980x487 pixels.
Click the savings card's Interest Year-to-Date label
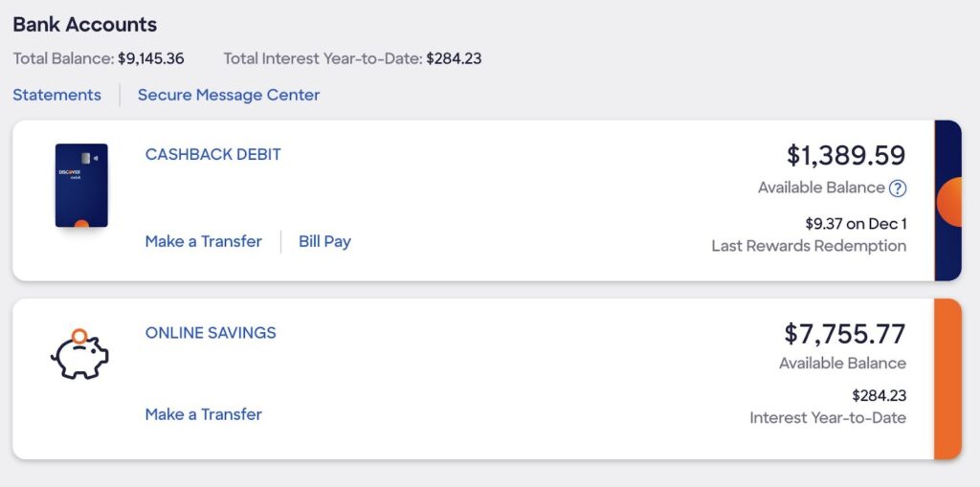point(828,418)
